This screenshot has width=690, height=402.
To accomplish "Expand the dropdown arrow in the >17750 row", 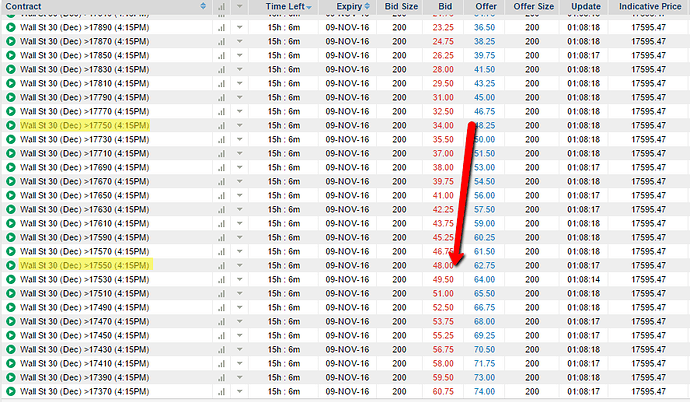I will click(239, 125).
